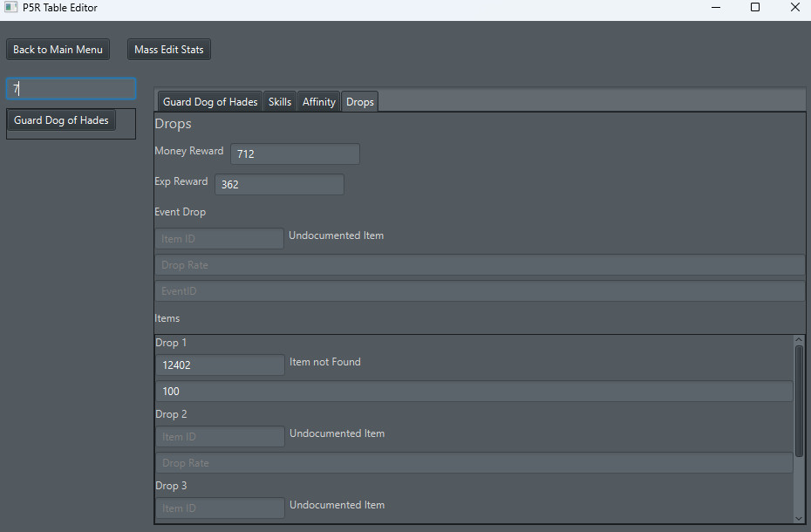
Task: Open Mass Edit Stats
Action: 168,49
